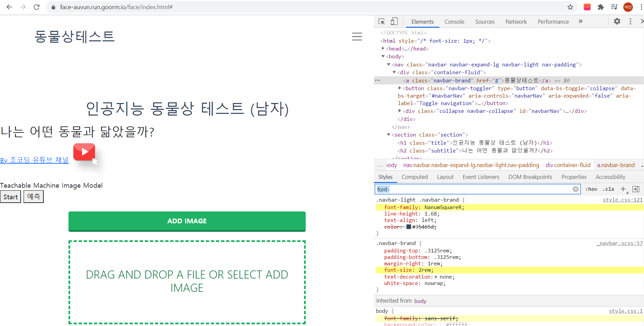The height and width of the screenshot is (326, 644).
Task: Open the 조코딩 유튜브 채널 link
Action: (x=34, y=160)
